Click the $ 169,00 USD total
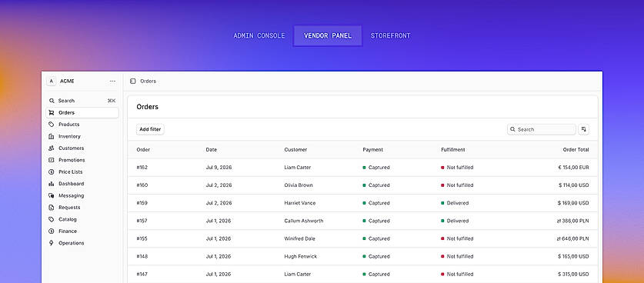The height and width of the screenshot is (283, 644). (x=573, y=203)
